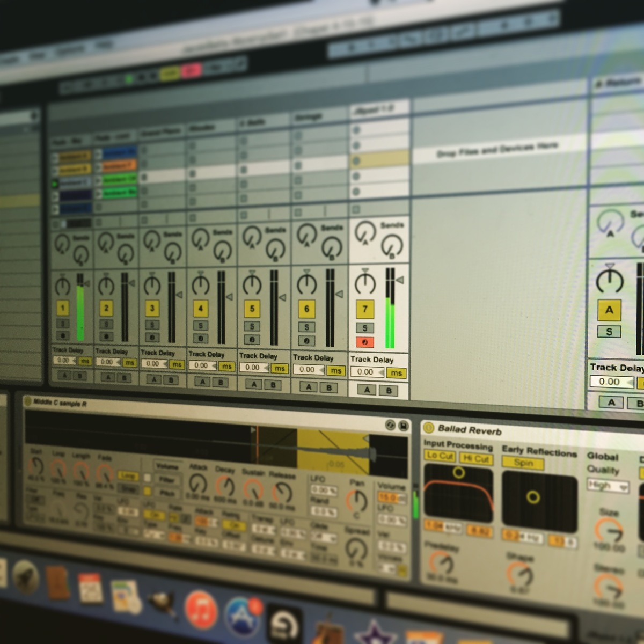Click crossfade assign B on track 7
The width and height of the screenshot is (644, 644).
(x=389, y=390)
